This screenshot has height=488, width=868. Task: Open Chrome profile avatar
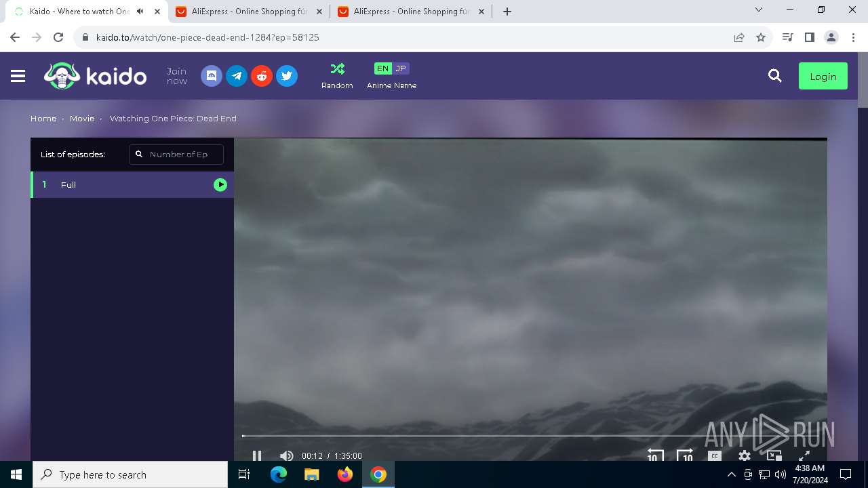[831, 37]
